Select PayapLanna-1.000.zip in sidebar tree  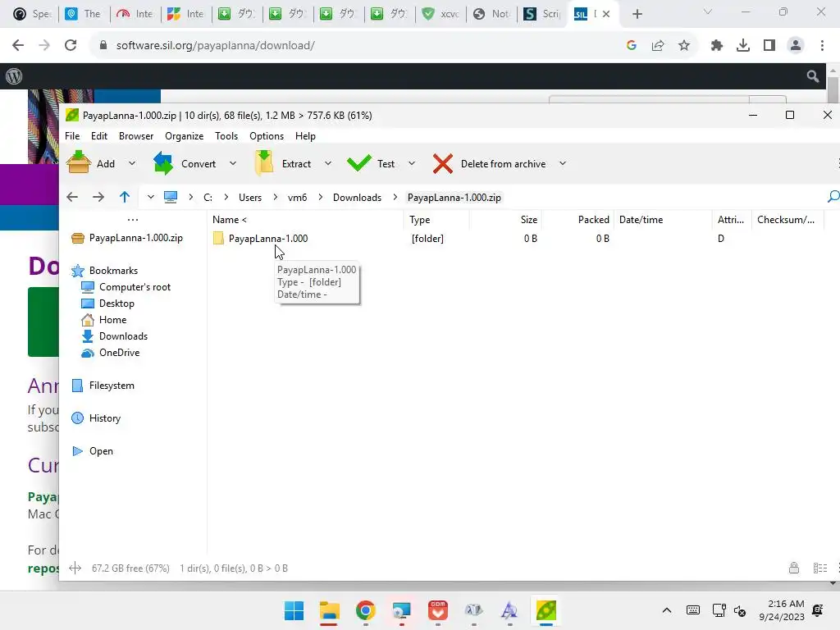point(135,238)
